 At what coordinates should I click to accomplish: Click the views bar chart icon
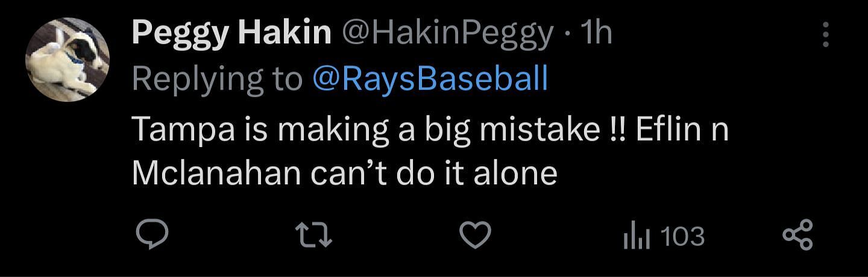coord(636,237)
